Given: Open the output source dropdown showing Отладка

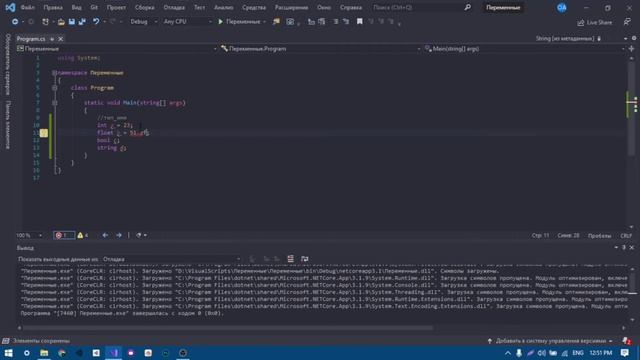Looking at the screenshot, I should click(x=171, y=259).
